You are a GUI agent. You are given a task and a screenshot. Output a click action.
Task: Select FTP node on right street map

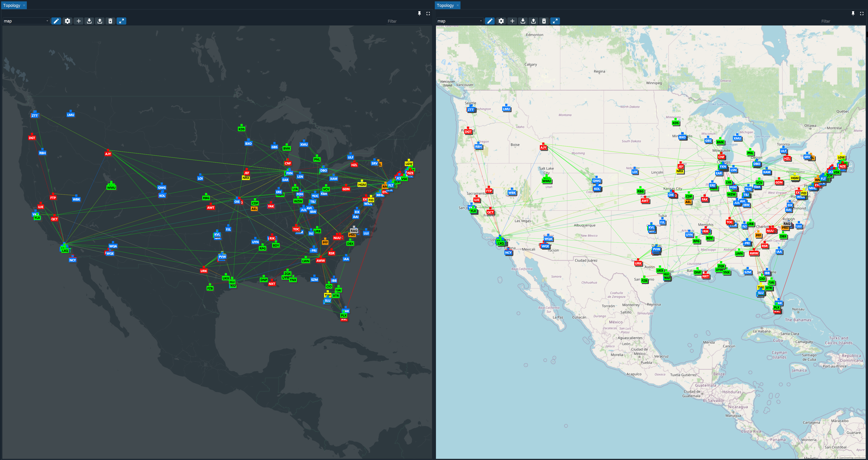489,191
